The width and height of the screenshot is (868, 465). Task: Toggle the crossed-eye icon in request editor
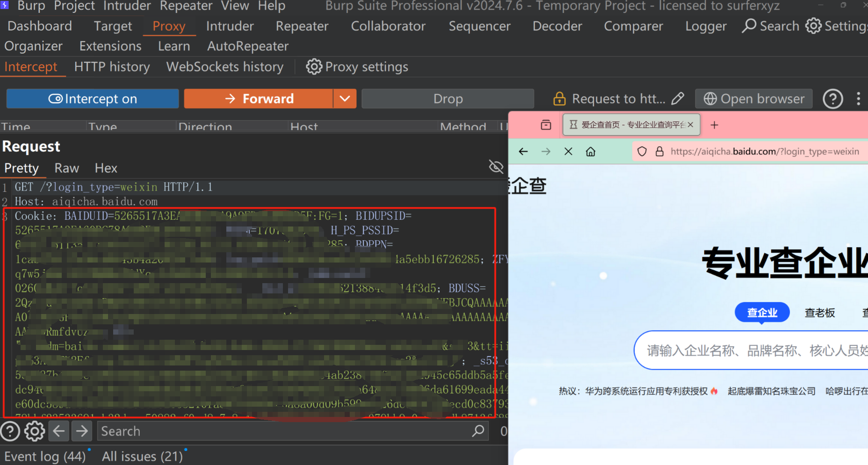pos(496,167)
